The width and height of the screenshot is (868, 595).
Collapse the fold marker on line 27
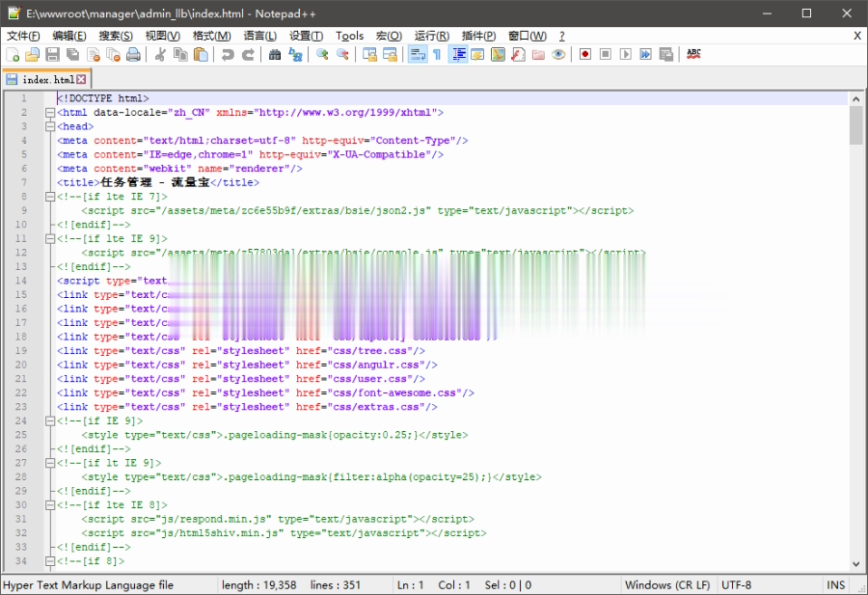[x=50, y=463]
